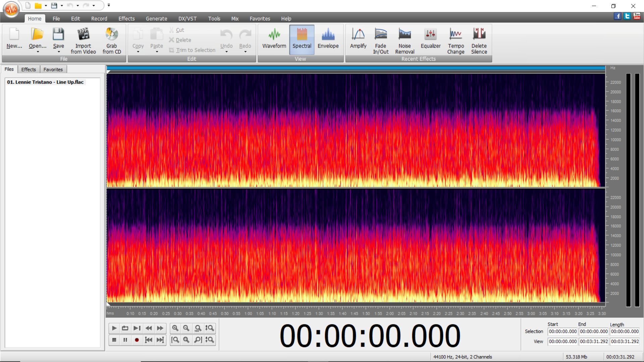Apply the Amplify effect

click(x=358, y=39)
